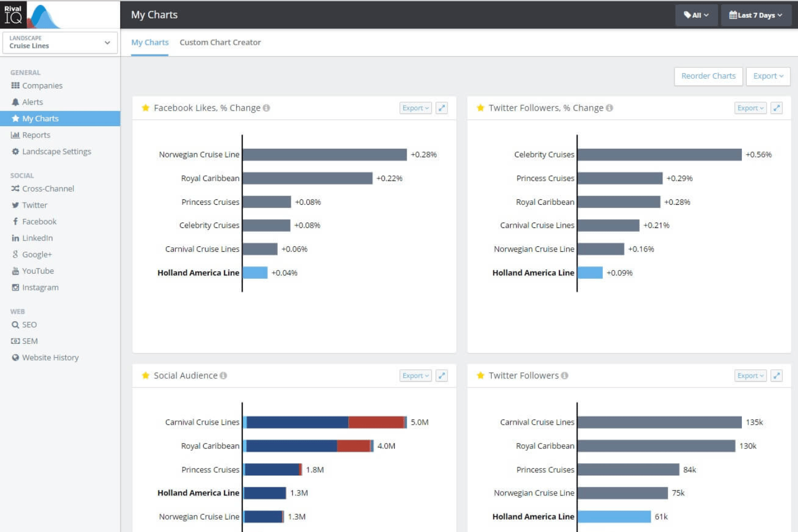This screenshot has height=532, width=798.
Task: Expand Twitter Followers % Change chart fullscreen
Action: point(776,108)
